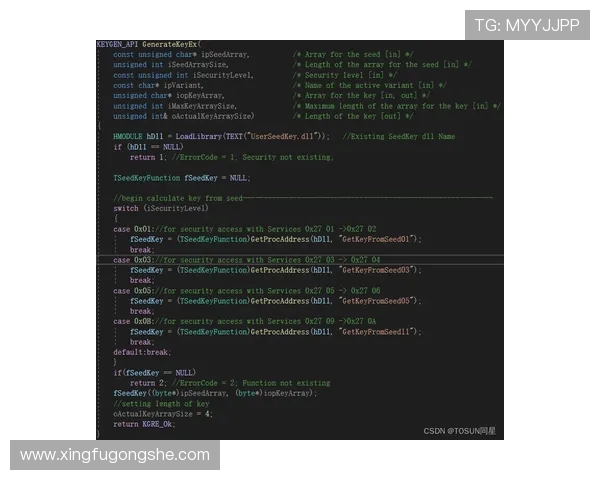
Task: Click the TSeedKeyFunction fSeedKey = NULL line
Action: pos(181,177)
